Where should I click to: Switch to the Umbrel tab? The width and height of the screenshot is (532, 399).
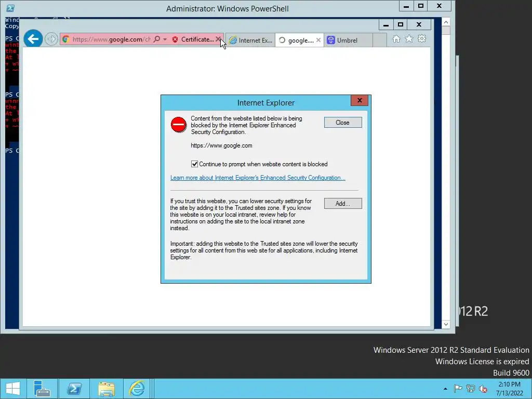coord(348,41)
